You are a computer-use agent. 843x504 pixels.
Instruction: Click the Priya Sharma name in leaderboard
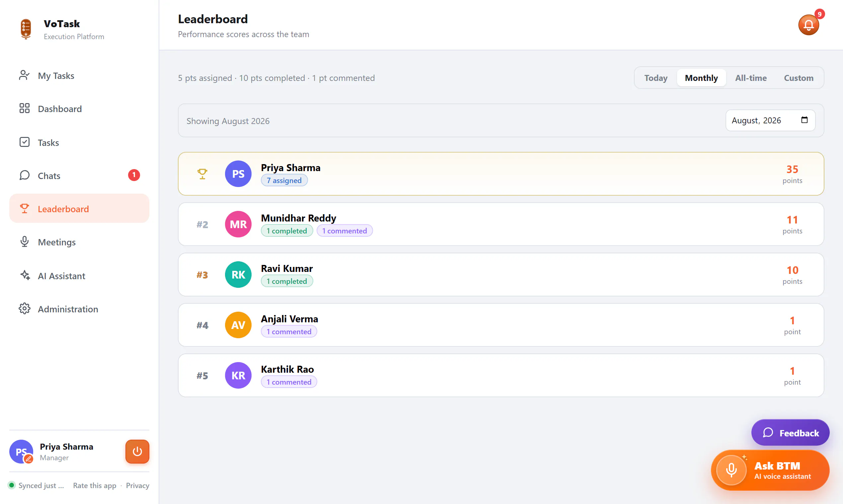(291, 167)
